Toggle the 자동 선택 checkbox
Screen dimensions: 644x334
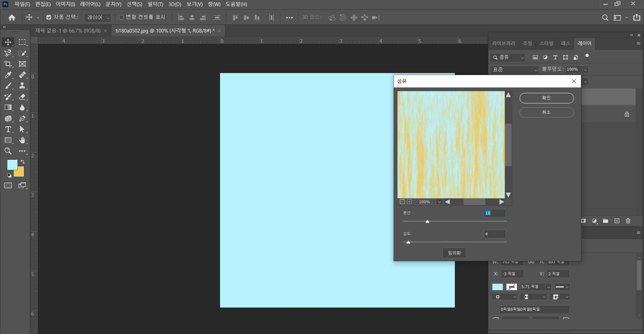(49, 17)
